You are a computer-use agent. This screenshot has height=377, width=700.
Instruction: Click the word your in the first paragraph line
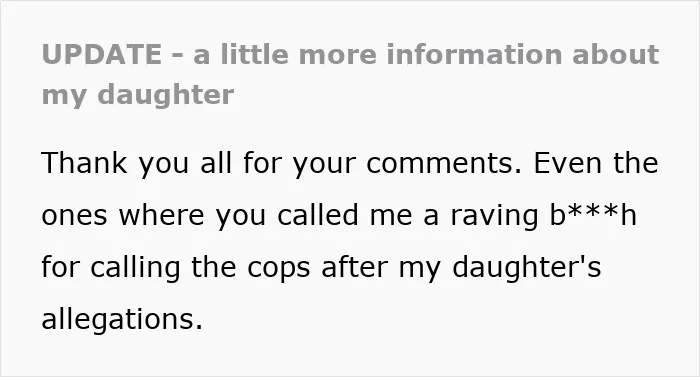point(325,164)
